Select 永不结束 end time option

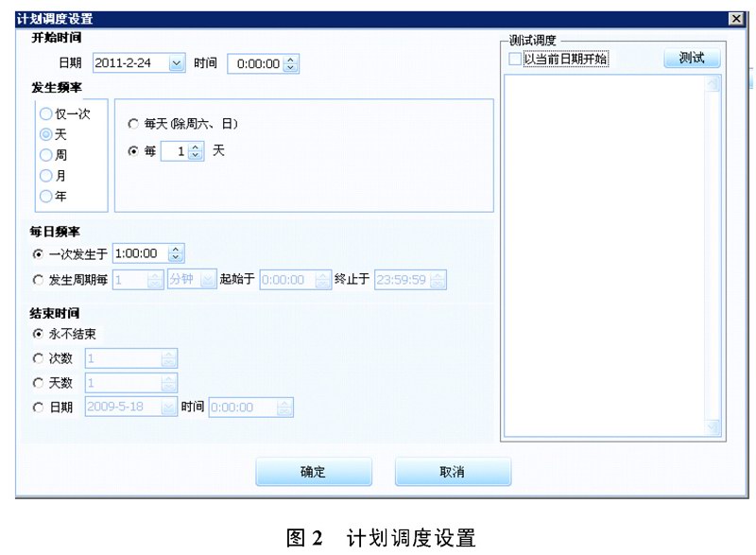click(x=38, y=334)
